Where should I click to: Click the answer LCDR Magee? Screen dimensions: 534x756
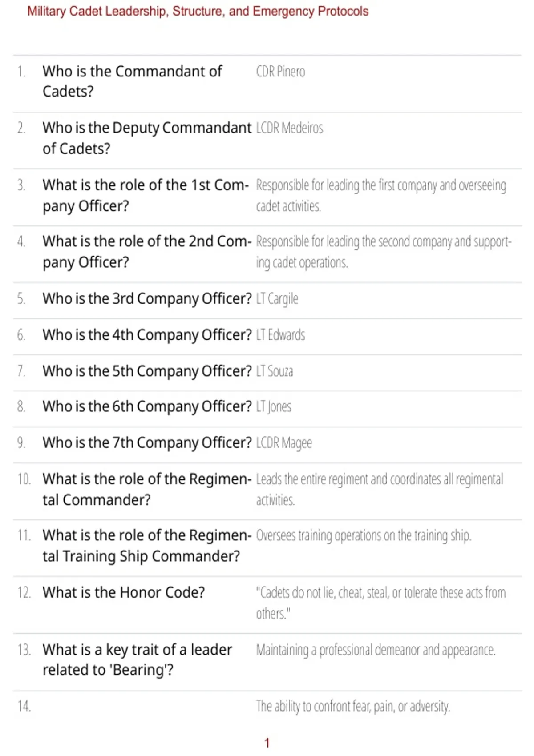[284, 443]
